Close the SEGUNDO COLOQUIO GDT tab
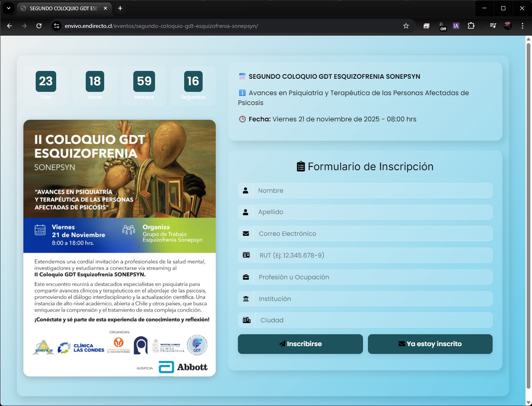Viewport: 532px width, 406px height. 105,8
